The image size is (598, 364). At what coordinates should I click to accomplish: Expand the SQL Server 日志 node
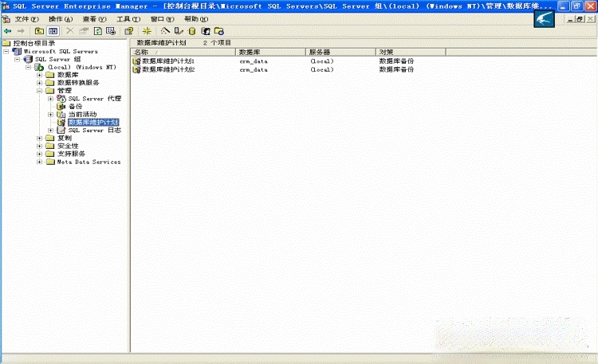(x=50, y=131)
